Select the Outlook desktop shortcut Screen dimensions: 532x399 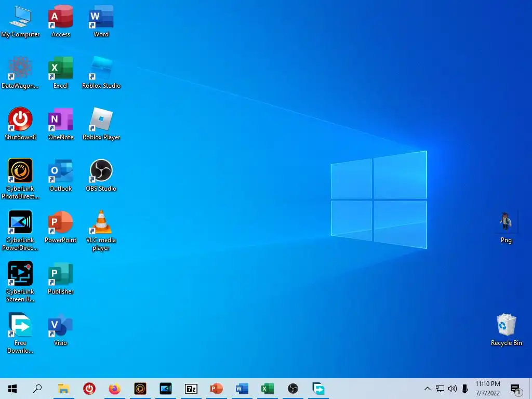(x=61, y=176)
